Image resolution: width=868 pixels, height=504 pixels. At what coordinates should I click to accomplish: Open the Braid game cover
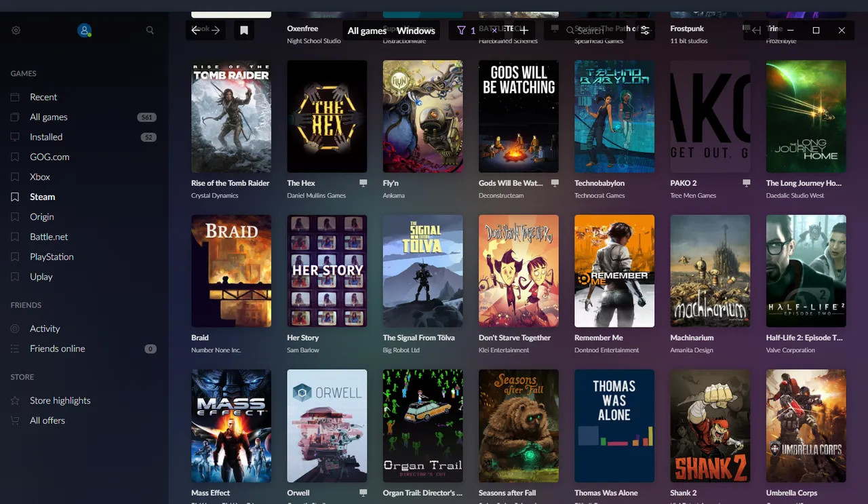pos(231,271)
